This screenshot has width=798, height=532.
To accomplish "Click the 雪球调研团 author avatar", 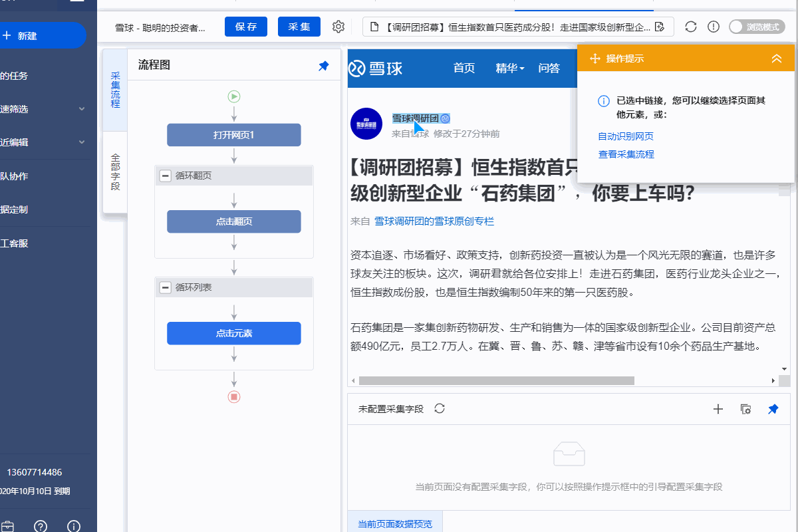I will [x=366, y=124].
